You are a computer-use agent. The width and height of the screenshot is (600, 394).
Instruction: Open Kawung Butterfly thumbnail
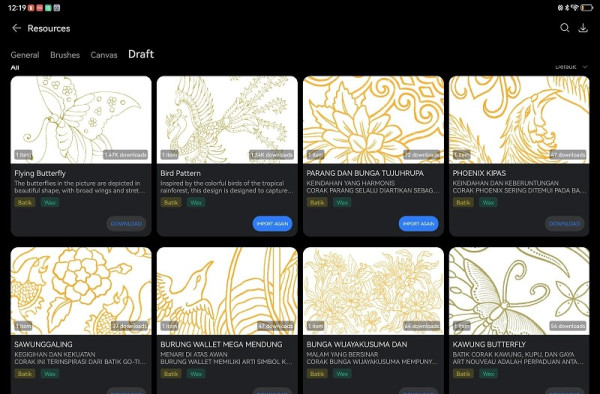[x=519, y=291]
